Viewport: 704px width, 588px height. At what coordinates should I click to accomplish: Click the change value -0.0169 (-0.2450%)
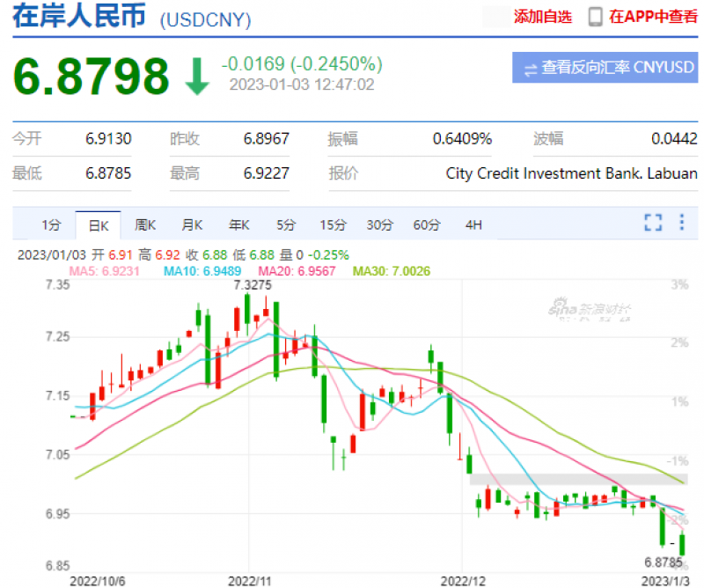tap(302, 63)
